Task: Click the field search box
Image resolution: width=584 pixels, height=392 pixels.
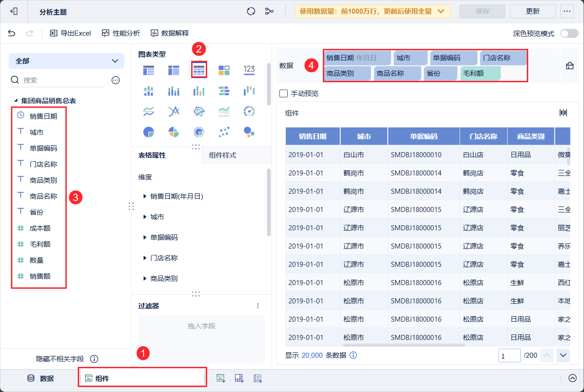Action: point(58,80)
